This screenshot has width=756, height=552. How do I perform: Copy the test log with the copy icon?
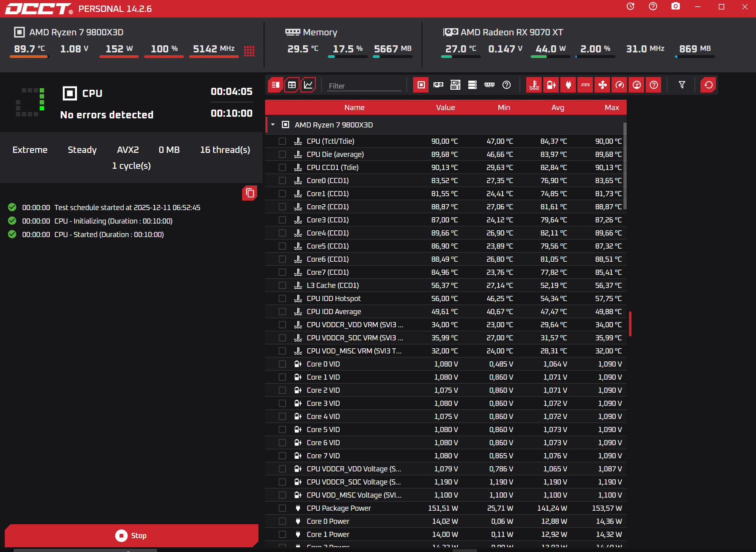(x=250, y=193)
